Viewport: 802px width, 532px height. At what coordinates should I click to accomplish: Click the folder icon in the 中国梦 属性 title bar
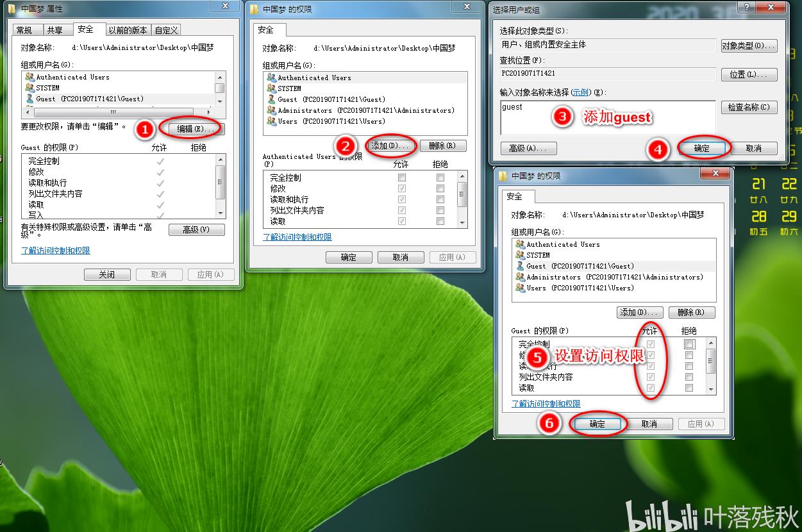coord(12,9)
